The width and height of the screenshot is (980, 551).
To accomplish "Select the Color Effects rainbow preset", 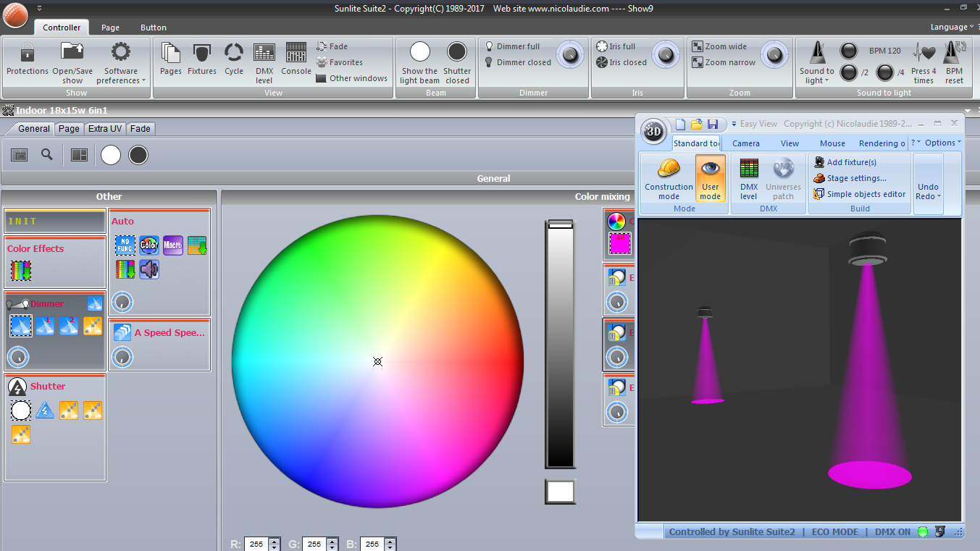I will pos(20,272).
